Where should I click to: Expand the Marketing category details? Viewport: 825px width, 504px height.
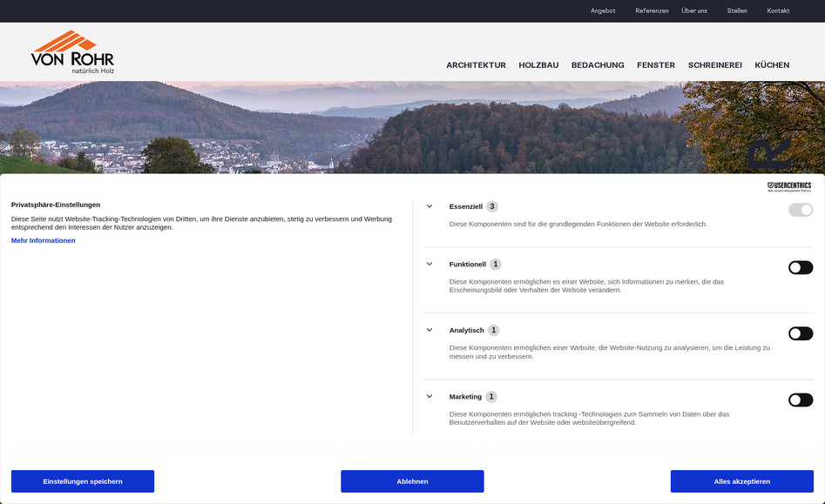[x=429, y=396]
